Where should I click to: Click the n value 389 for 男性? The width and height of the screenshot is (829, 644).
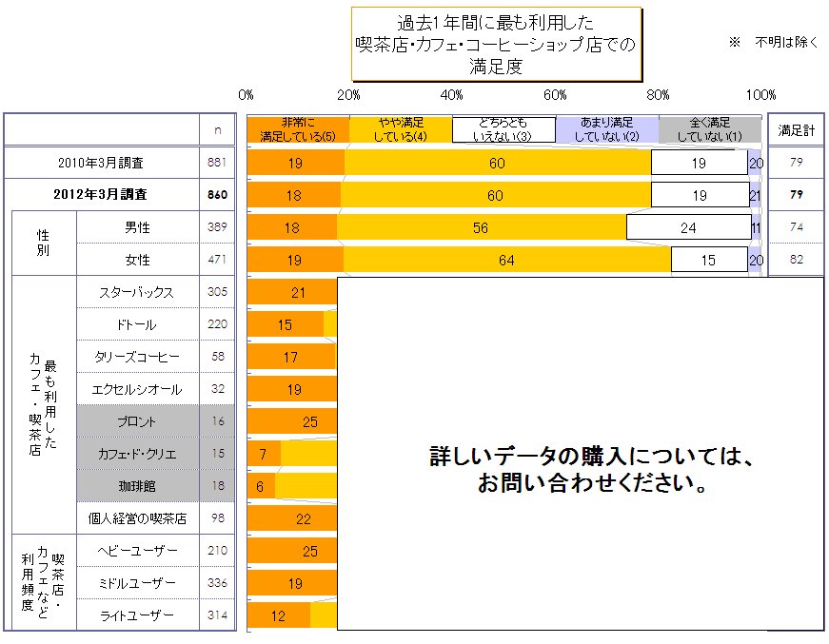point(217,226)
